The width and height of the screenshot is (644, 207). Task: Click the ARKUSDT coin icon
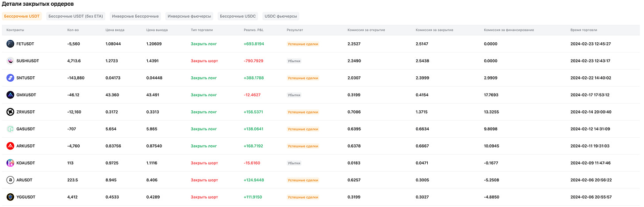click(x=10, y=146)
